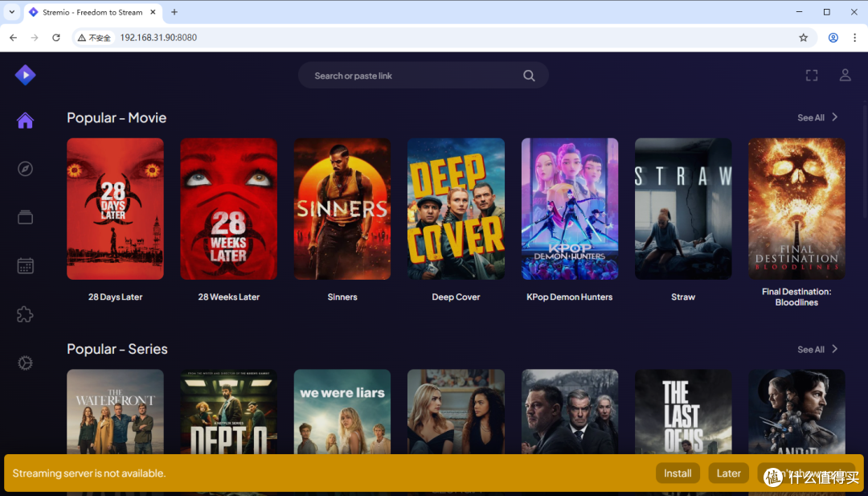Open the Board home icon
This screenshot has height=496, width=868.
click(x=25, y=120)
